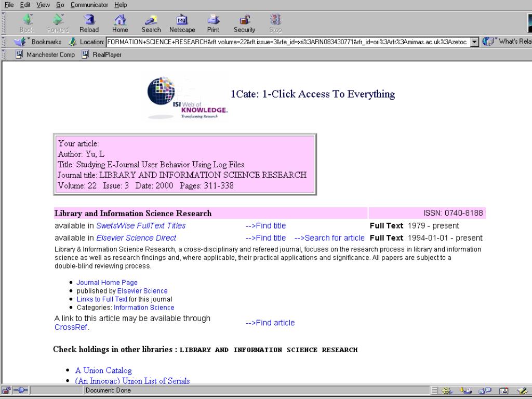Open Information Science category link
The width and height of the screenshot is (532, 399).
coord(144,308)
